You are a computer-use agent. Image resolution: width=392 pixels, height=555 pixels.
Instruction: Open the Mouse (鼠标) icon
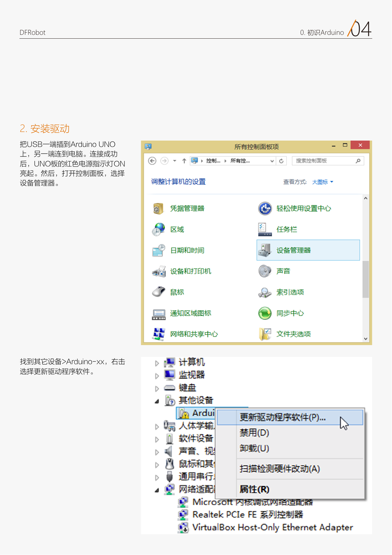tap(159, 292)
